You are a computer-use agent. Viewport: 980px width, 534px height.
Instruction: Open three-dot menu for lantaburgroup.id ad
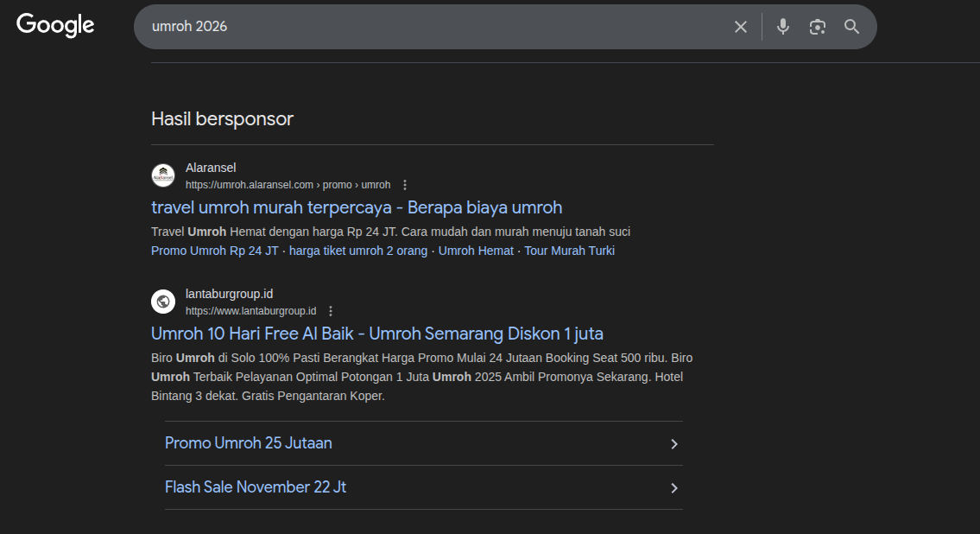331,311
